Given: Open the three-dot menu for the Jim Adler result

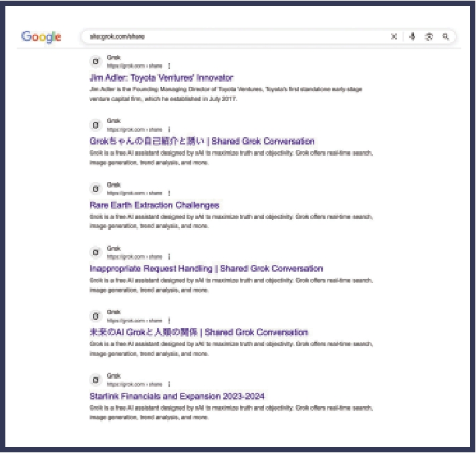Looking at the screenshot, I should pos(169,66).
